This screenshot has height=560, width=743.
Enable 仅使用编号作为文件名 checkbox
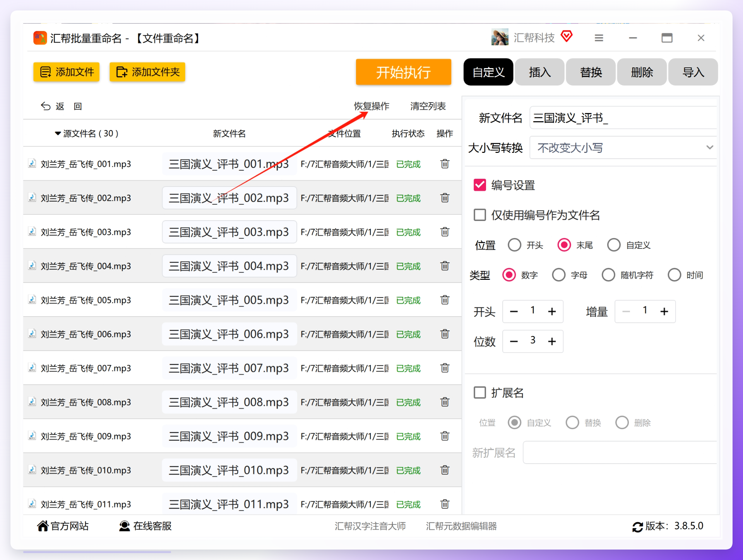(x=480, y=215)
